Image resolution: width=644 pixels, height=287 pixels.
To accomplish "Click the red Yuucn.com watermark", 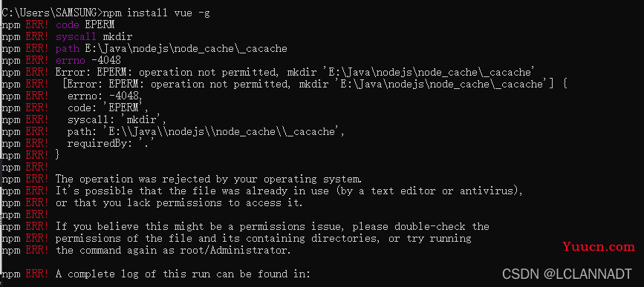I will tap(599, 247).
